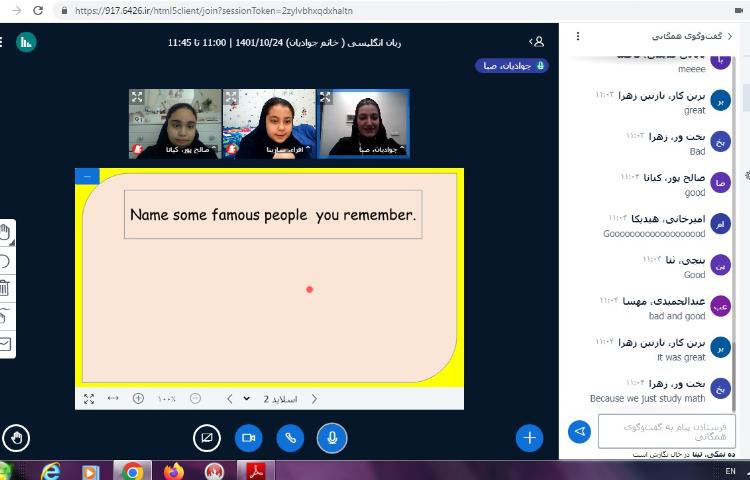Zoom in on the slide

tap(138, 398)
